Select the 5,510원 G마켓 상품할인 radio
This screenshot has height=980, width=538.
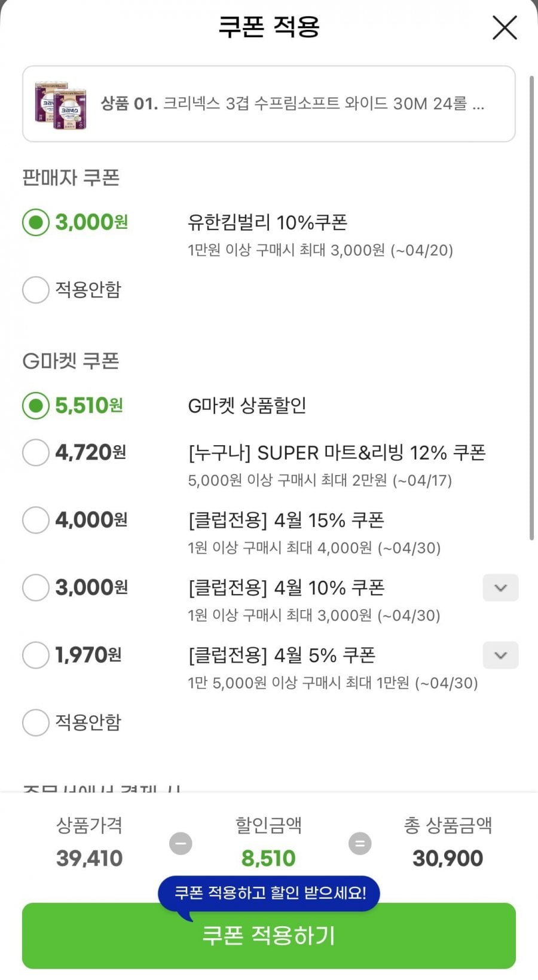[x=36, y=406]
